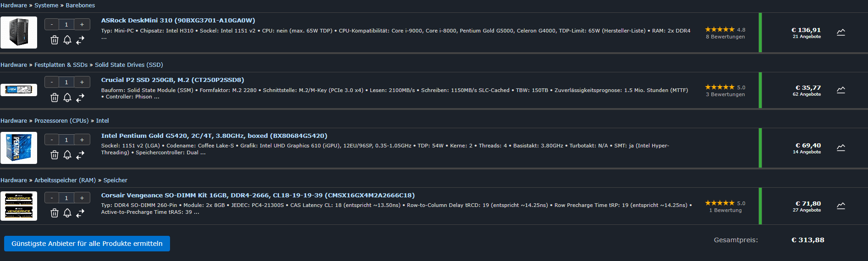Viewport: 868px width, 261px height.
Task: Open 14 Angebote for Pentium Gold G5420
Action: [x=807, y=152]
